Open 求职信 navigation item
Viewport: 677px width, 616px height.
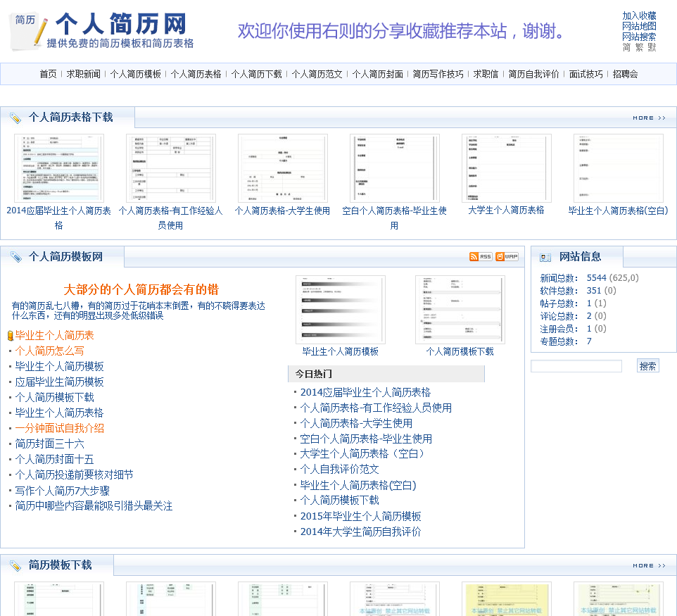click(x=486, y=75)
